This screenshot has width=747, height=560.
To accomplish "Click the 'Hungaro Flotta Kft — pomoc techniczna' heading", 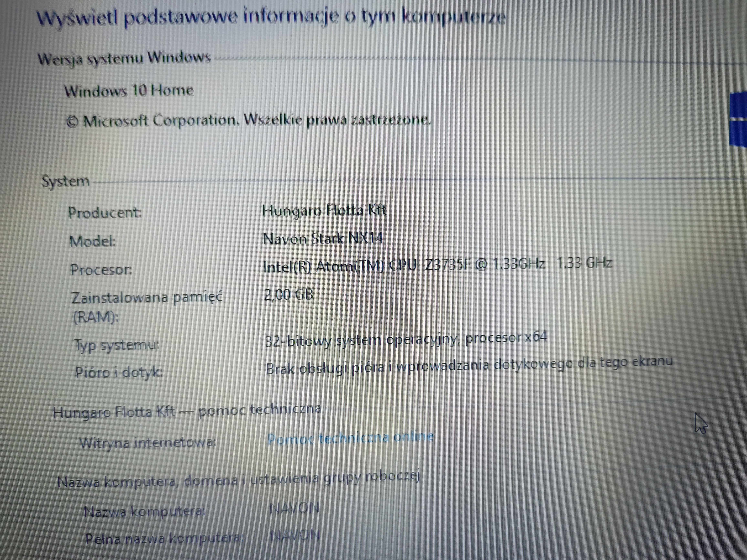I will click(x=187, y=411).
